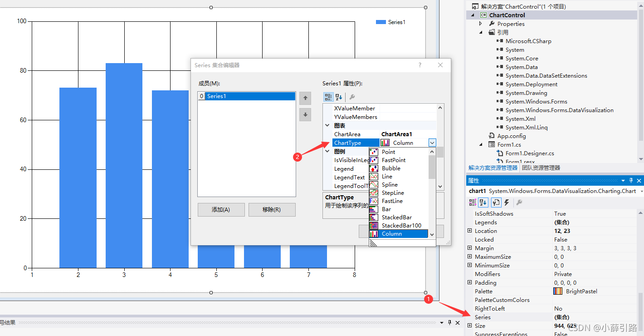Viewport: 644px width, 336px height.
Task: Pick StepLine chart type icon
Action: [x=374, y=193]
